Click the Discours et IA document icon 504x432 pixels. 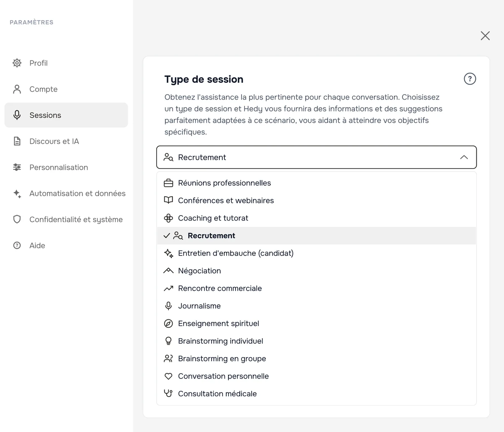pyautogui.click(x=17, y=141)
